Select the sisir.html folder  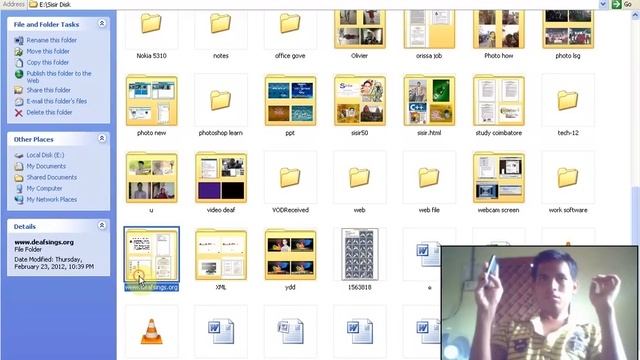pyautogui.click(x=429, y=100)
